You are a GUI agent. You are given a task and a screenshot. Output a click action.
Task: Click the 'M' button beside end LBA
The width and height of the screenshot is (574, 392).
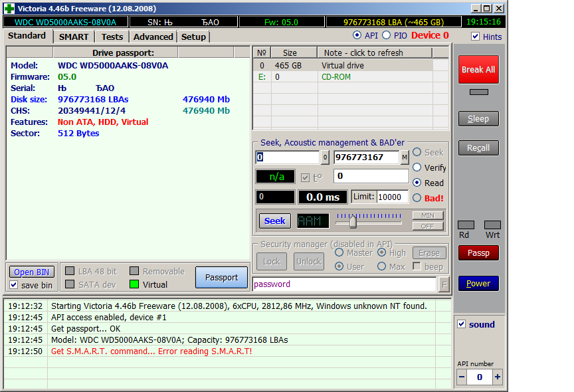tap(405, 157)
